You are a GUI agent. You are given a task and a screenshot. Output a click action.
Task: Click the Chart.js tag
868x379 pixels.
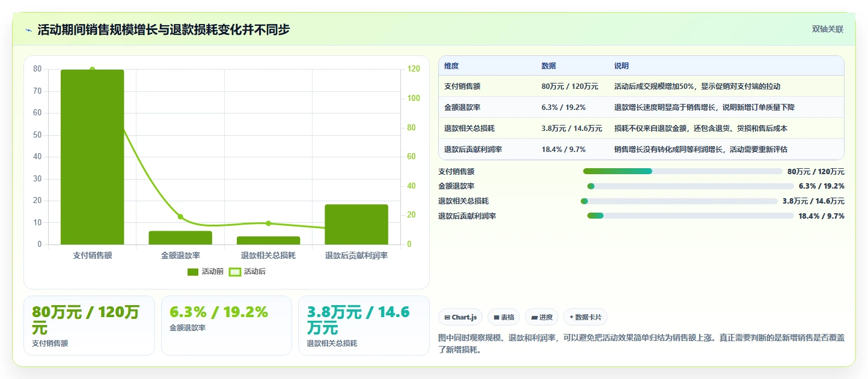tap(460, 317)
